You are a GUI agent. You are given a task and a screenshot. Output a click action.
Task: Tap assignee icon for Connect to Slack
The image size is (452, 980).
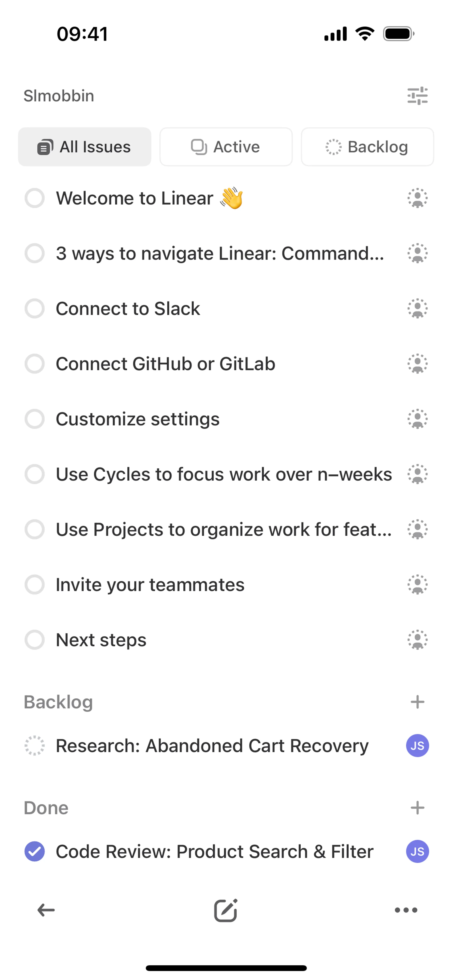pyautogui.click(x=417, y=308)
